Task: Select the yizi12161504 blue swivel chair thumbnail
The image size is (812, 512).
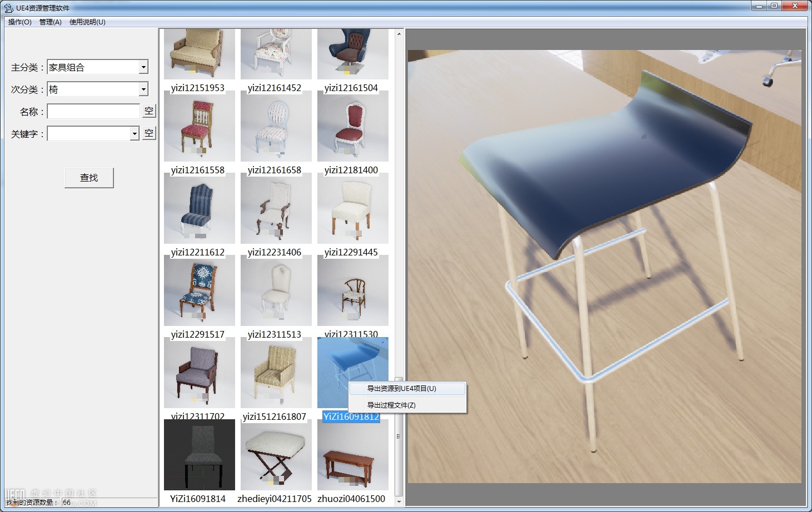Action: coord(352,54)
